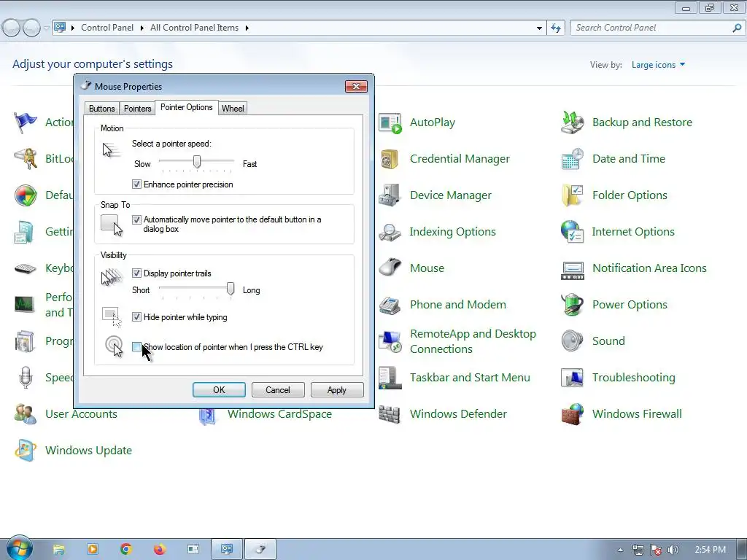The width and height of the screenshot is (747, 560).
Task: Open Backup and Restore icon
Action: click(572, 122)
